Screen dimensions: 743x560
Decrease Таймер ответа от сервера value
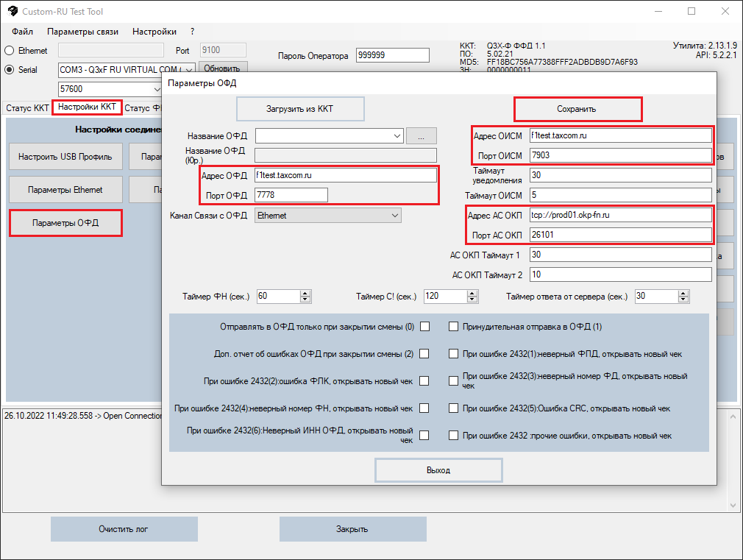coord(684,300)
